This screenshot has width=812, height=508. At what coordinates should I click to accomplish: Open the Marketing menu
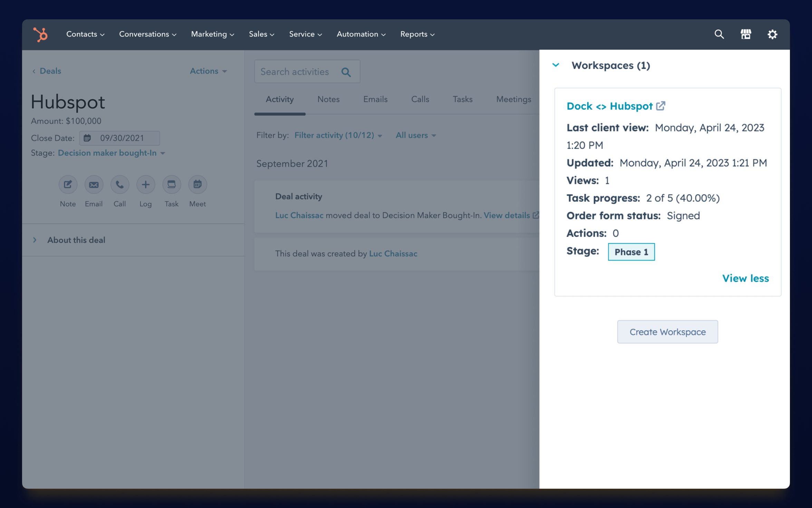[x=212, y=34]
